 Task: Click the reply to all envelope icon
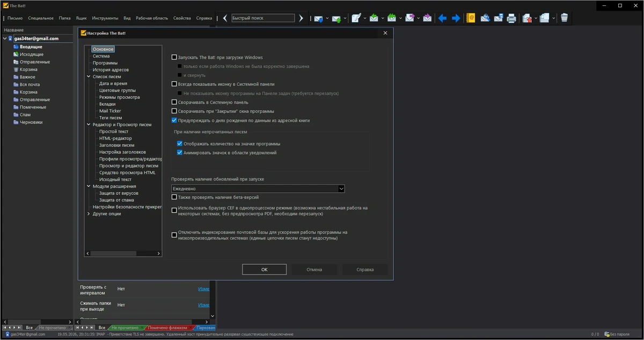click(392, 18)
